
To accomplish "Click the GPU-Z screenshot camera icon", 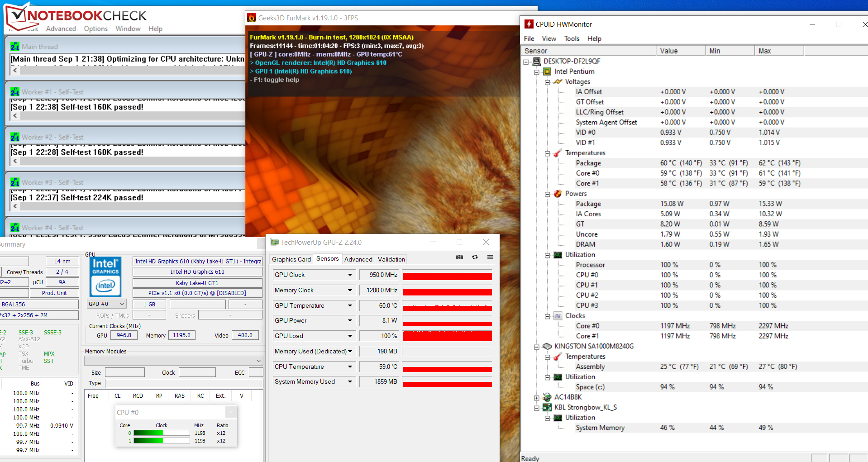I will pos(459,257).
